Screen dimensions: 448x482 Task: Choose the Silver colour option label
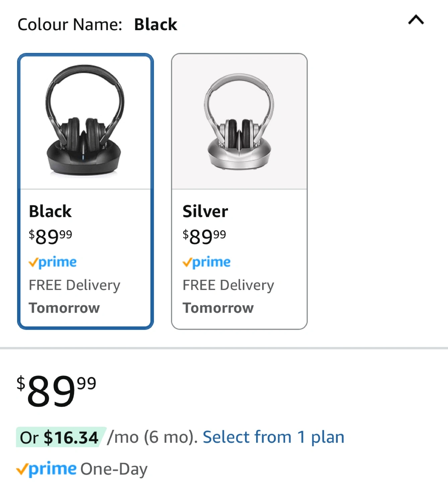pyautogui.click(x=205, y=212)
